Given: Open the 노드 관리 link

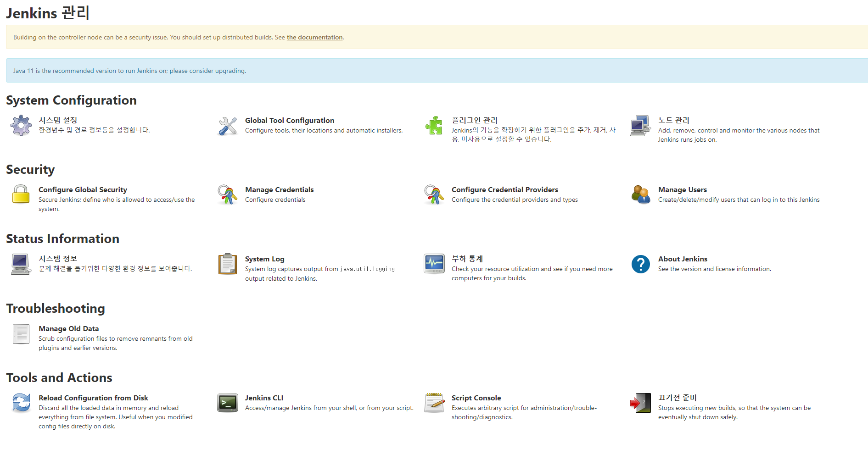Looking at the screenshot, I should click(674, 120).
